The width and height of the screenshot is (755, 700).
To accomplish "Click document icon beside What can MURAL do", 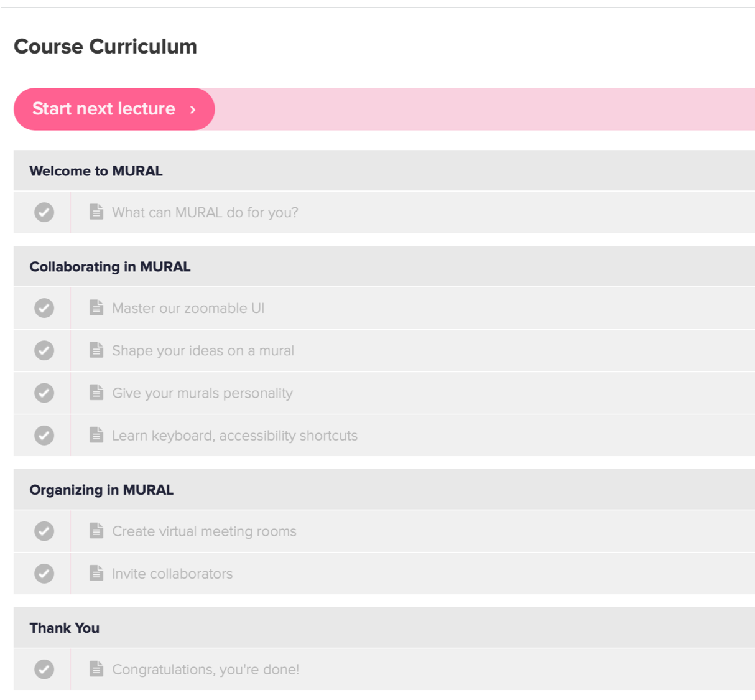I will click(x=96, y=212).
